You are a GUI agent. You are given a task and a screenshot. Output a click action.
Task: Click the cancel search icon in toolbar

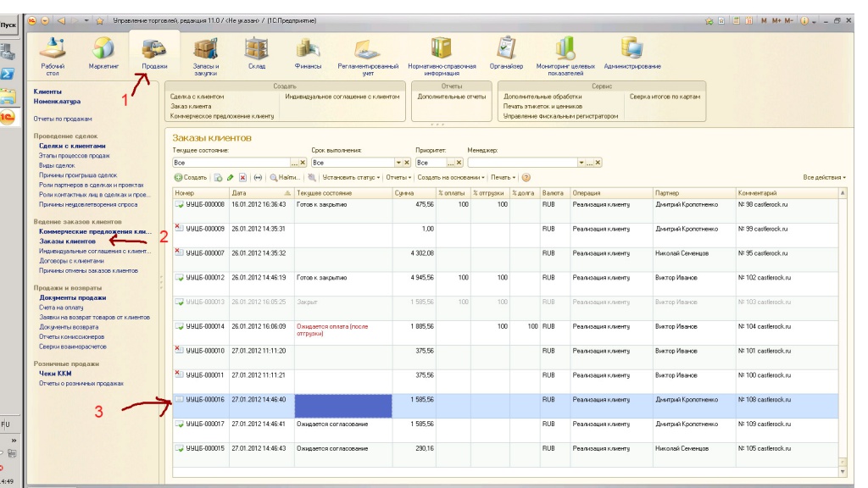pos(312,178)
